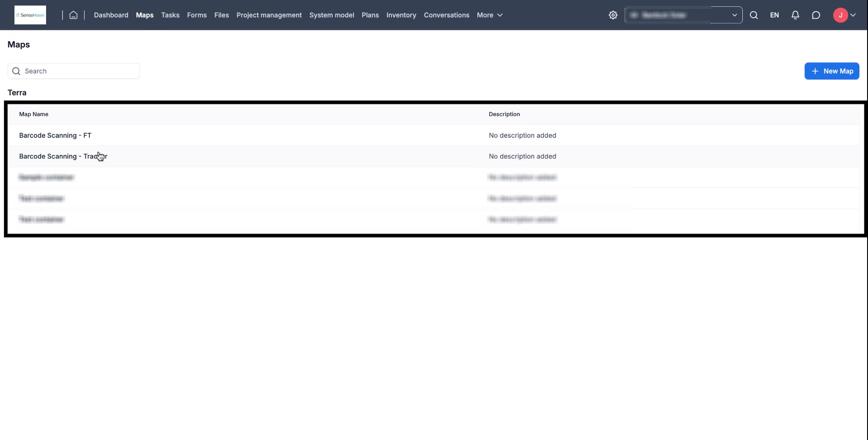This screenshot has height=440, width=868.
Task: Switch language via EN selector
Action: point(774,15)
